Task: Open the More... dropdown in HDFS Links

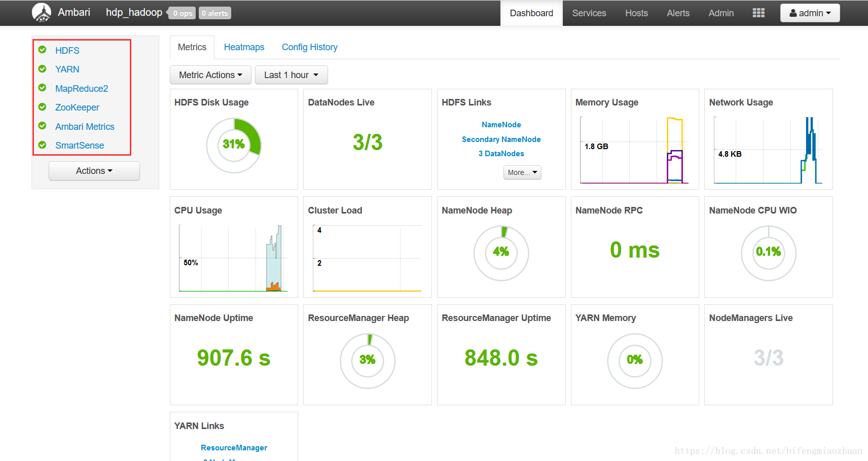Action: (522, 172)
